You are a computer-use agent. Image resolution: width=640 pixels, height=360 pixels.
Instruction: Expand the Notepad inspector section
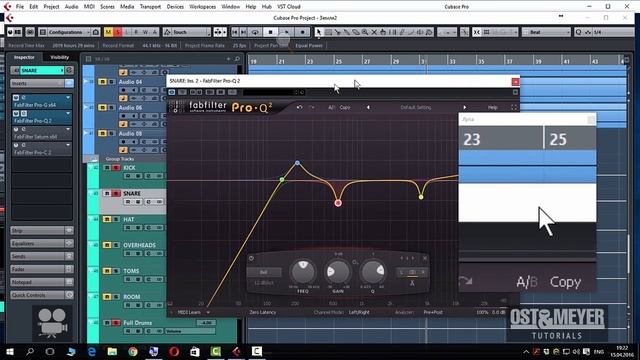42,282
